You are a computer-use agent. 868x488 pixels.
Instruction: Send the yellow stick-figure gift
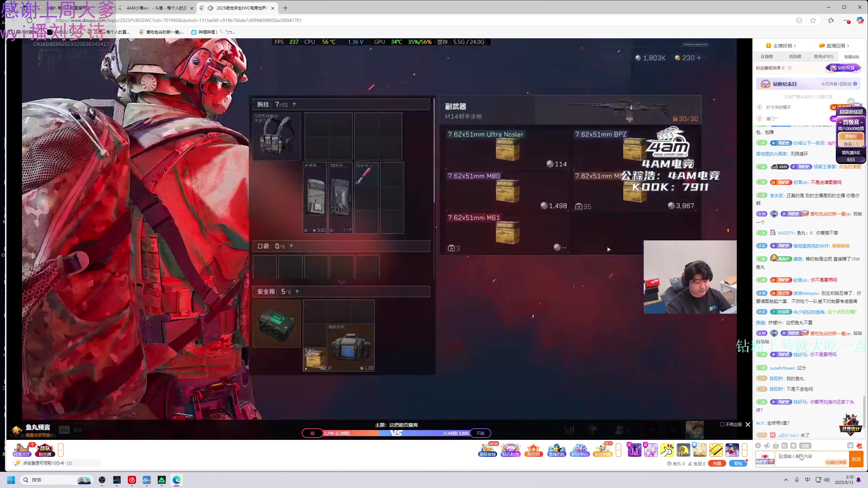tap(667, 450)
